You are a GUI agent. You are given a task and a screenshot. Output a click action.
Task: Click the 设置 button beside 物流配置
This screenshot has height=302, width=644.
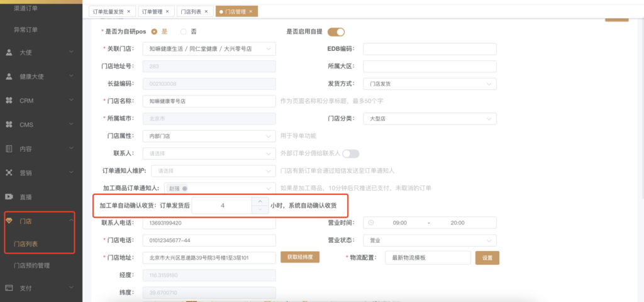(487, 258)
